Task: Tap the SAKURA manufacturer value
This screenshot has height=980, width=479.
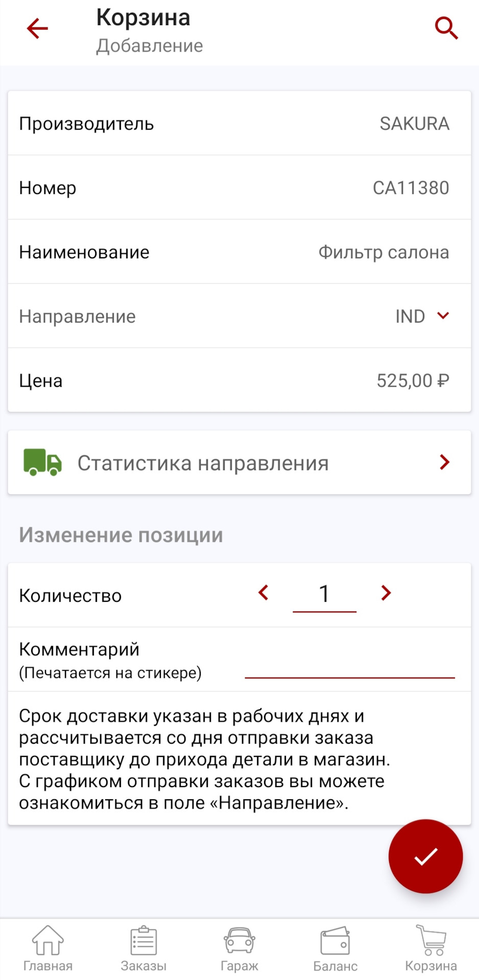Action: pyautogui.click(x=414, y=124)
